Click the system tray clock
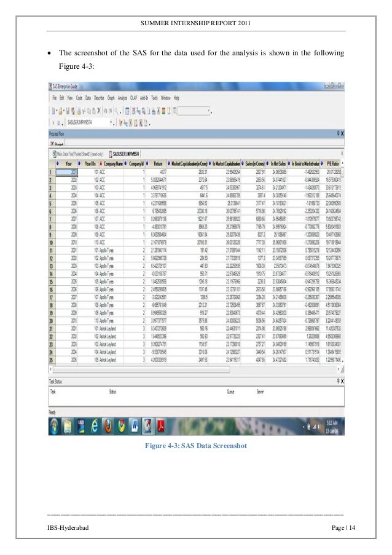Viewport: 392px width, 555px height. point(332,427)
